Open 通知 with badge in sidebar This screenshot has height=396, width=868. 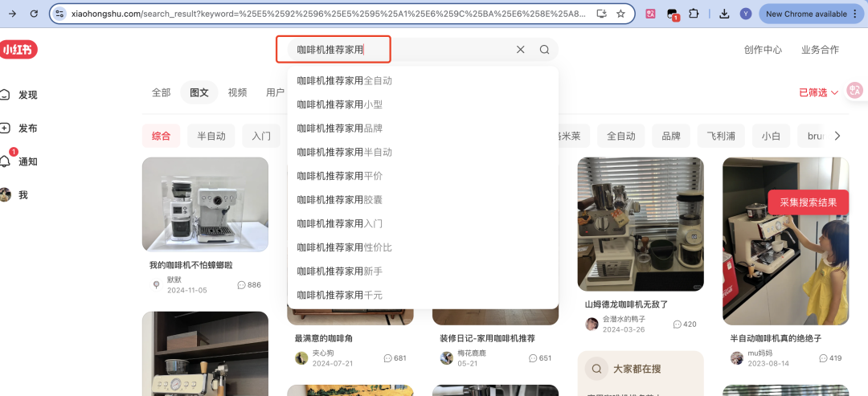coord(19,161)
